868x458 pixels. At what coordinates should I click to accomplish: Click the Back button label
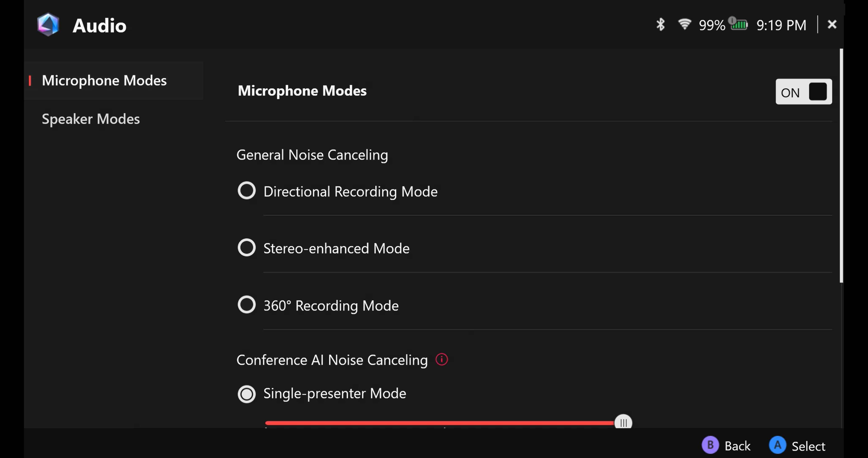click(737, 446)
